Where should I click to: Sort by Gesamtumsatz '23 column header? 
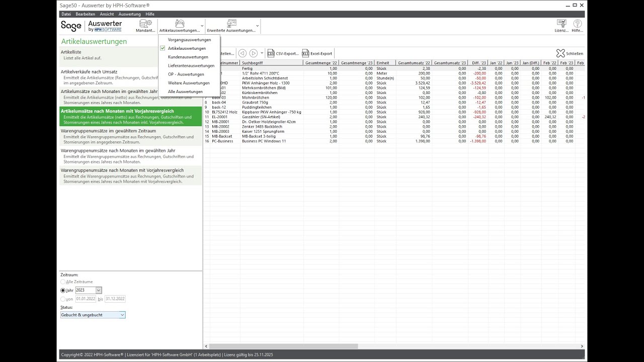click(x=450, y=63)
